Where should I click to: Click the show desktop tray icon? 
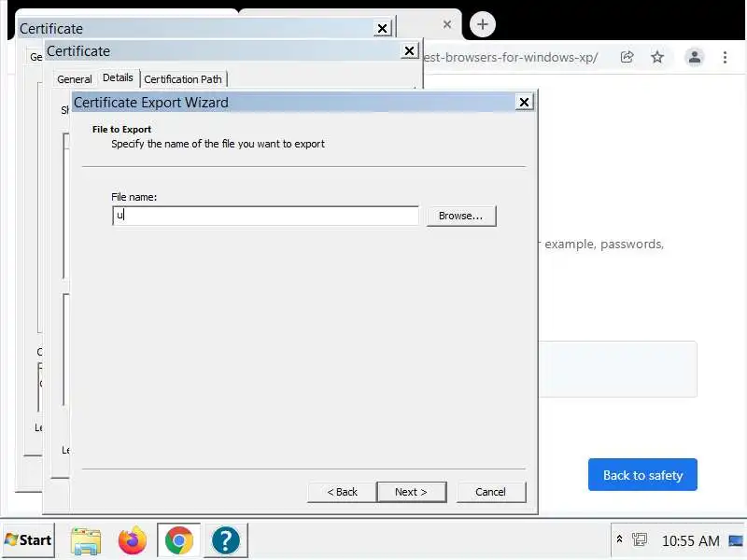click(736, 540)
